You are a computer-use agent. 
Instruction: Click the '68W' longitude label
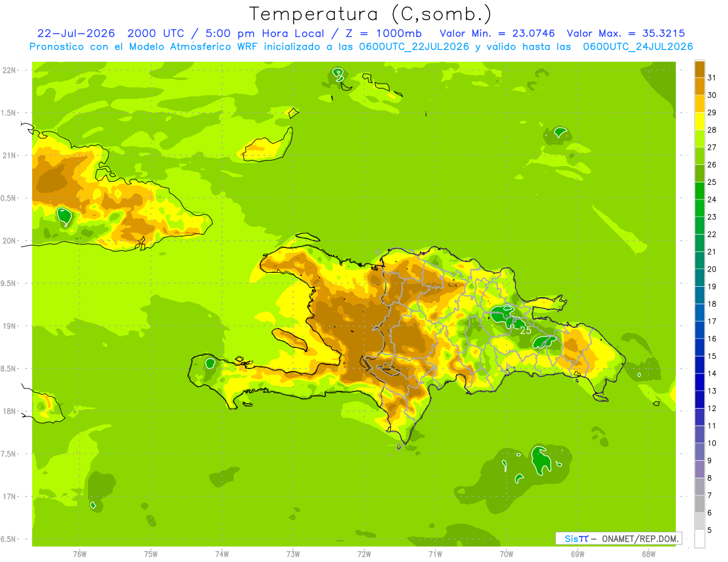click(649, 554)
